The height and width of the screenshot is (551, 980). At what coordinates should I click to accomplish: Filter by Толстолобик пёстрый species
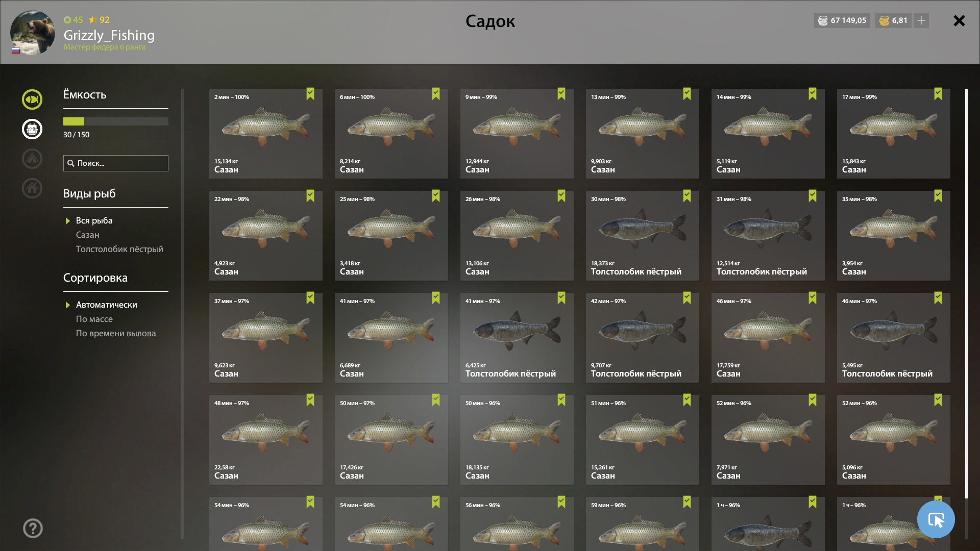[x=119, y=249]
